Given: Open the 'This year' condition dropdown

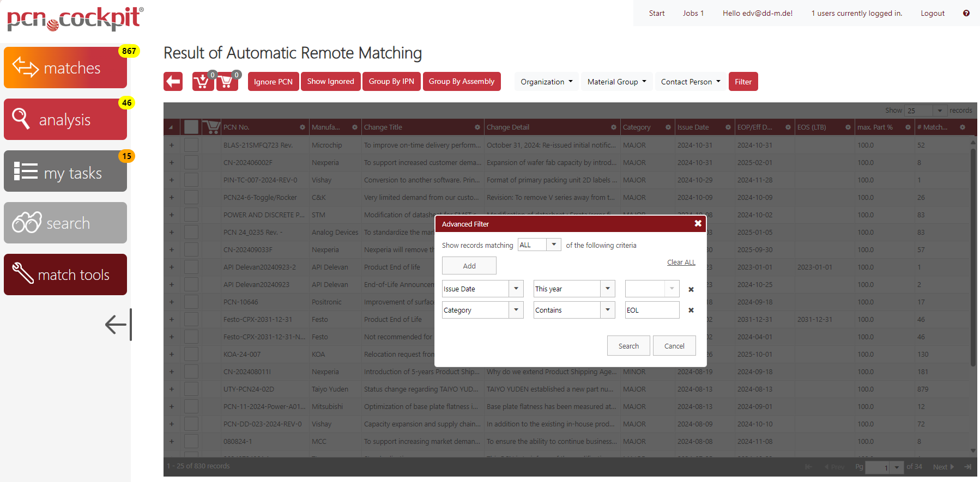Looking at the screenshot, I should 608,289.
